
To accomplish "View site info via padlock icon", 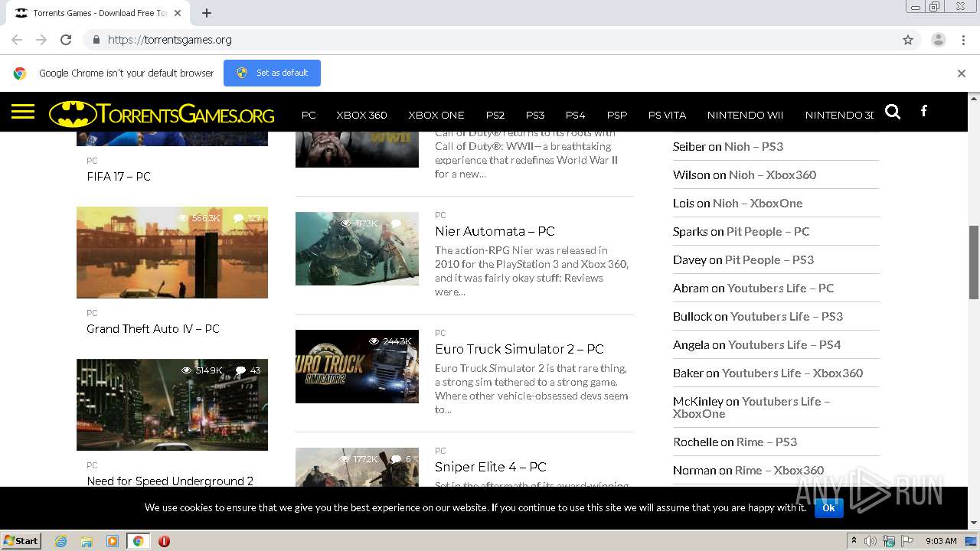I will 96,40.
